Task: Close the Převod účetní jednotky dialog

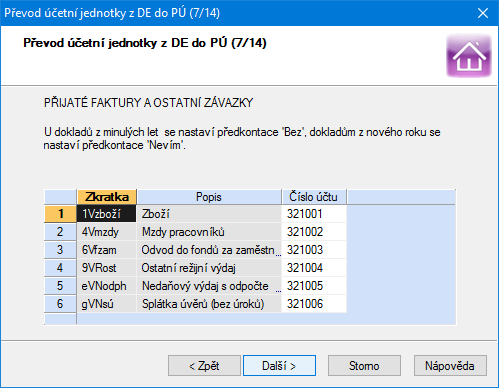Action: tap(483, 13)
